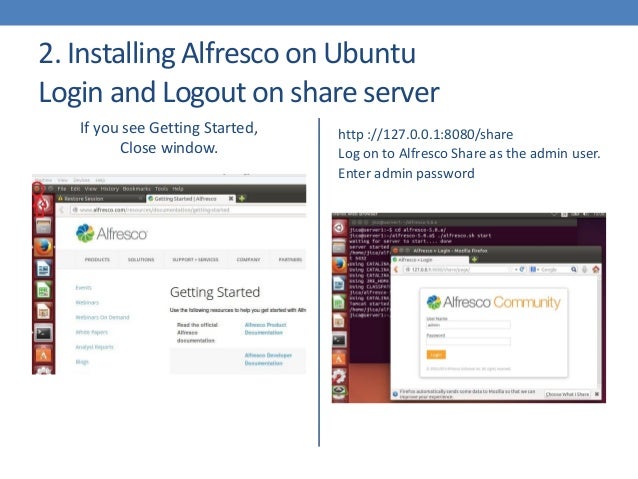Reload the 127.0.0.1 share page
Screen dimensions: 638x479
522,269
